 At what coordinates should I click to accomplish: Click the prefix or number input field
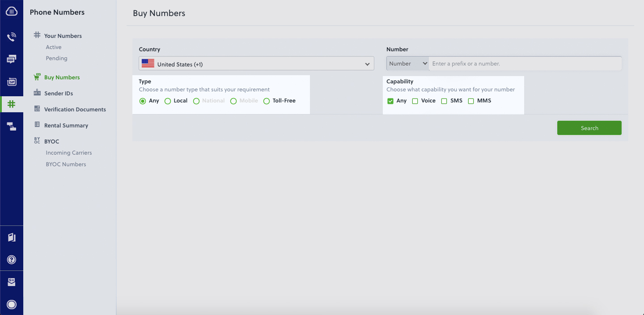[525, 64]
